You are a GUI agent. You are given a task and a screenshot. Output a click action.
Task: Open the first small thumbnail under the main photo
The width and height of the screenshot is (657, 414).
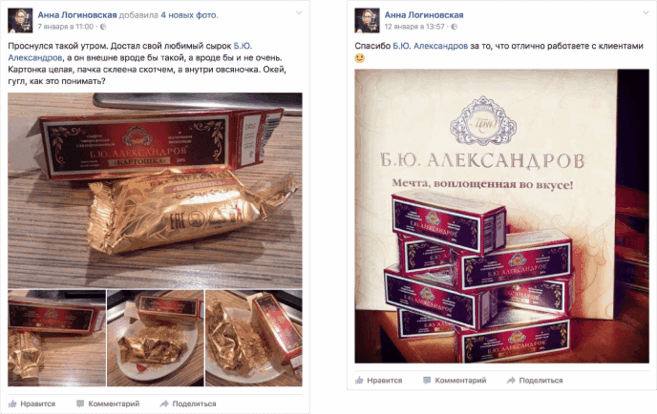[x=57, y=338]
